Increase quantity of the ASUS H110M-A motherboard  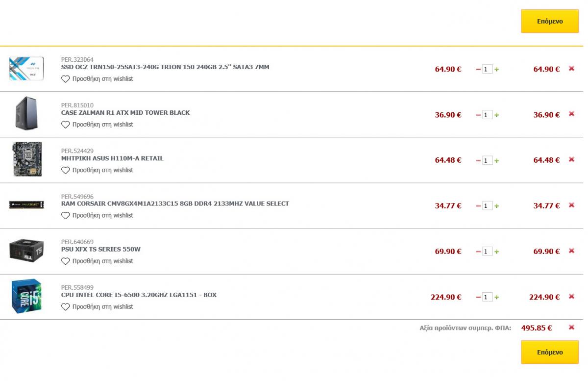(x=496, y=161)
